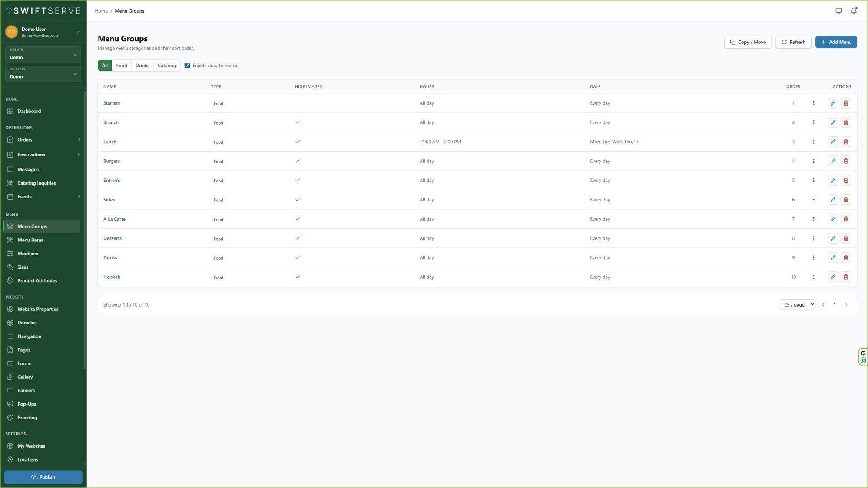Edit the Lunch menu group

pos(833,142)
